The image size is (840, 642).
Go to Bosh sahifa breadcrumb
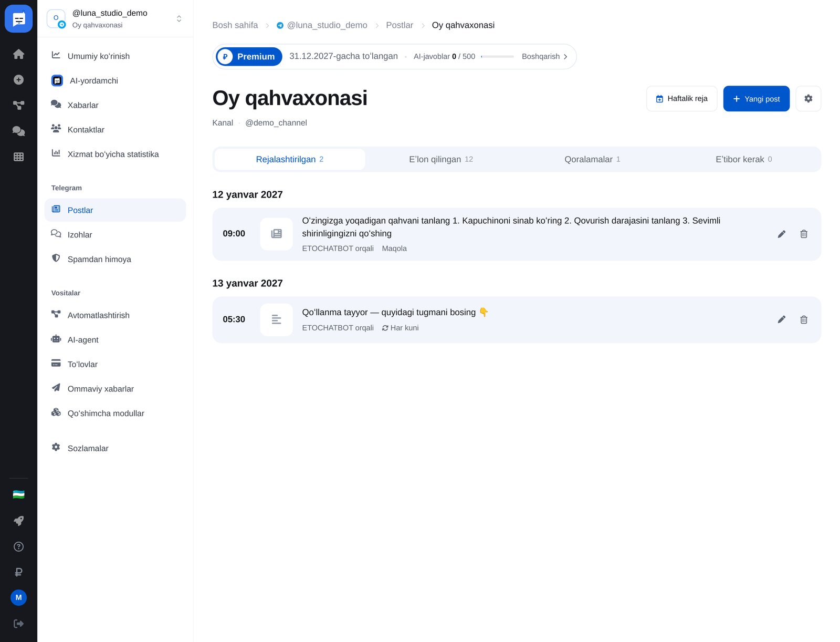point(235,25)
